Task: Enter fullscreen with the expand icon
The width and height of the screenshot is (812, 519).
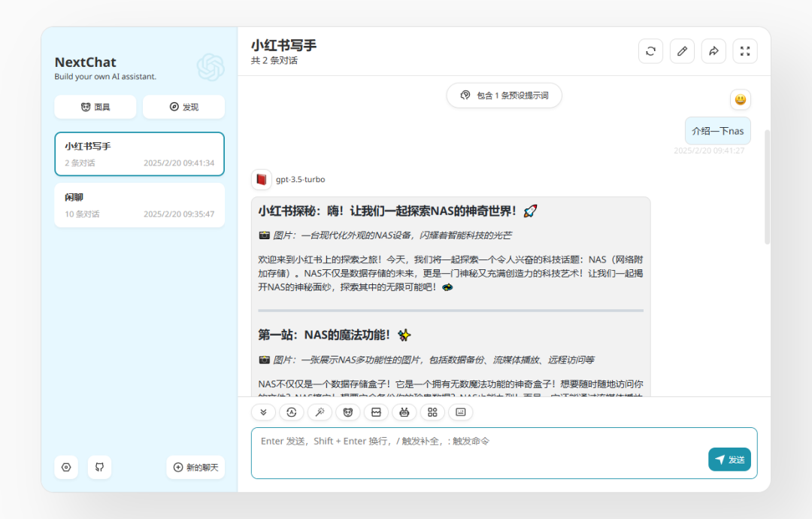Action: click(x=745, y=51)
